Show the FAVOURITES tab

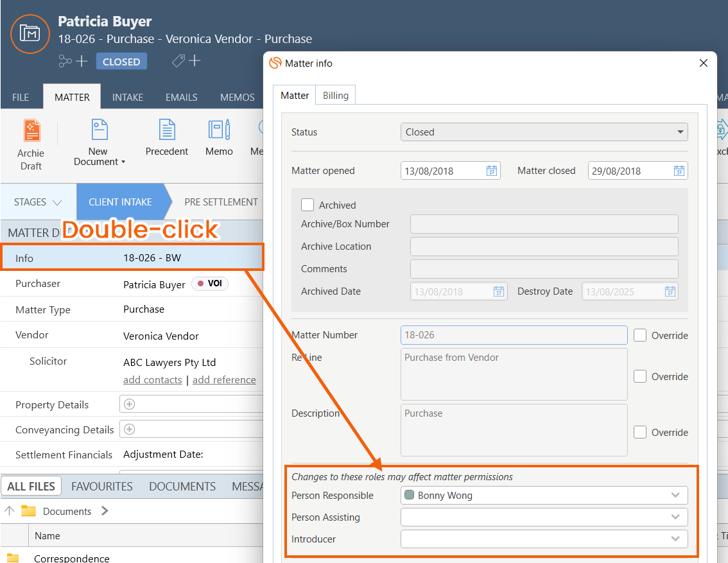coord(102,487)
